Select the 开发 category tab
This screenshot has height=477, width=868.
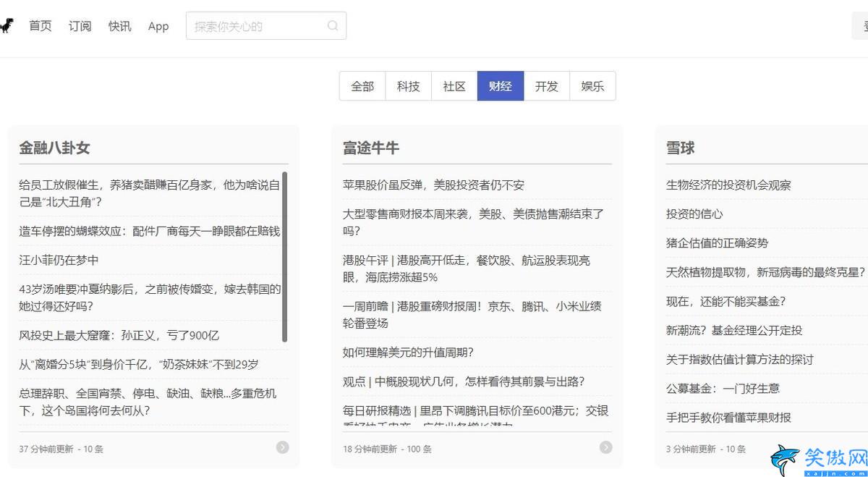[x=547, y=86]
